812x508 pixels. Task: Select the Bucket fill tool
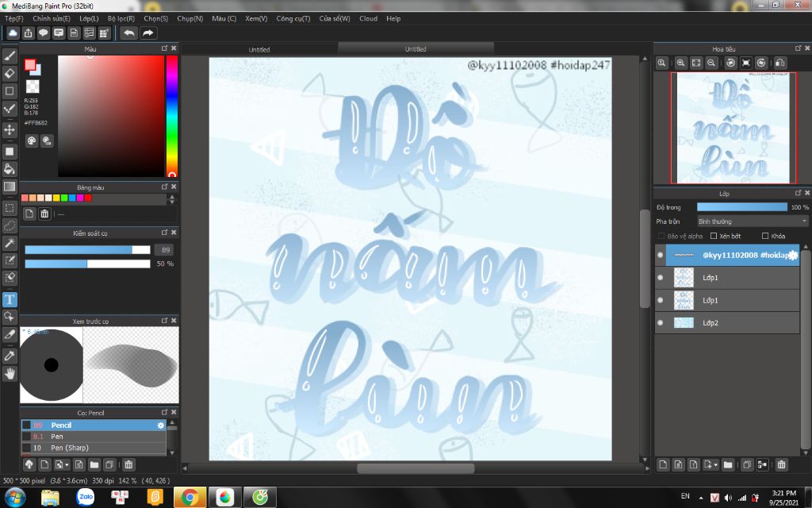pos(10,168)
